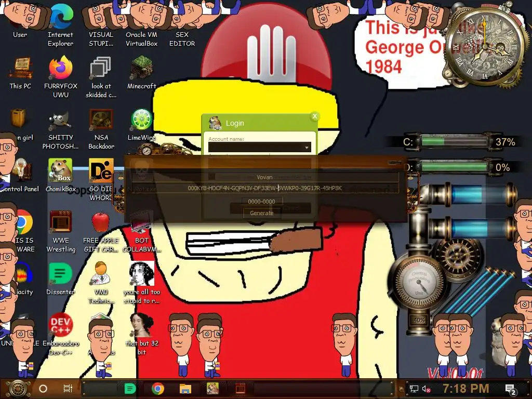Open SHITTY PHOTOSH... GIMP shortcut
This screenshot has height=399, width=532.
60,129
